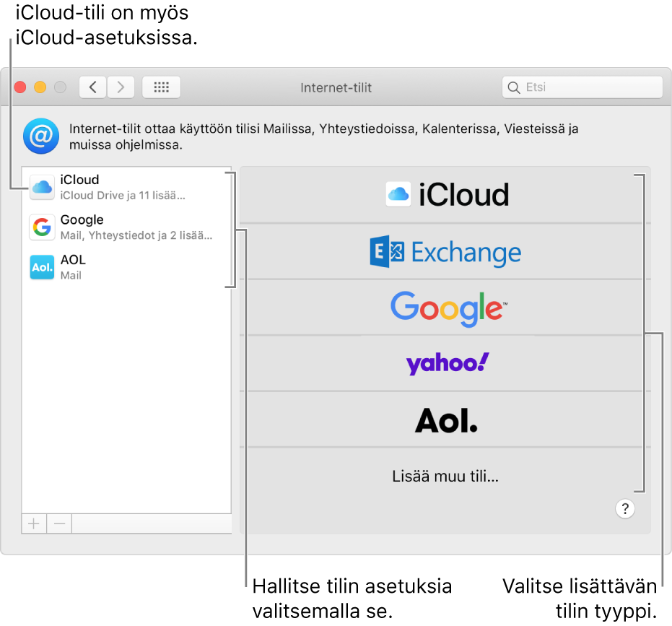672x626 pixels.
Task: Choose Yahoo as the account type to add
Action: click(445, 364)
